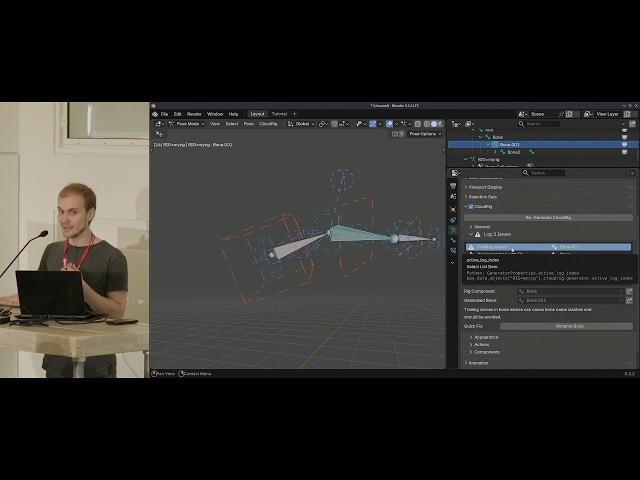The image size is (640, 480).
Task: Pin the scene to workspace
Action: click(561, 114)
